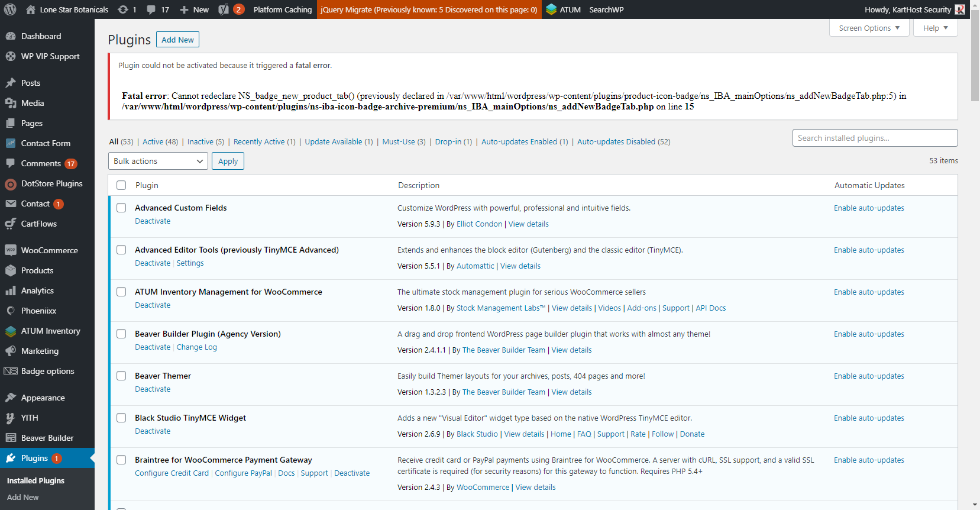This screenshot has width=980, height=510.
Task: Click the Search installed plugins field
Action: pos(875,138)
